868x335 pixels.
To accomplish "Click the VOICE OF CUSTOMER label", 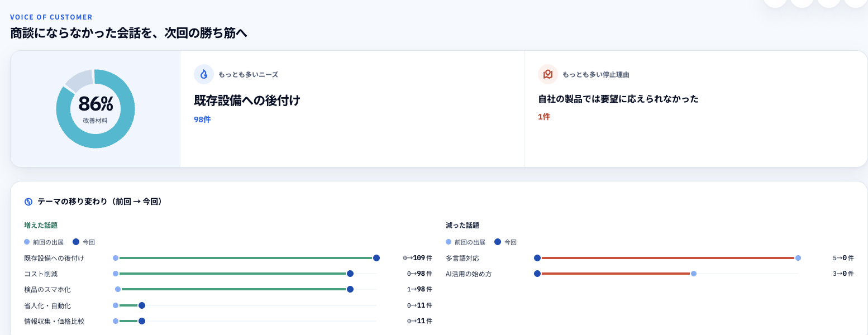I will tap(51, 17).
